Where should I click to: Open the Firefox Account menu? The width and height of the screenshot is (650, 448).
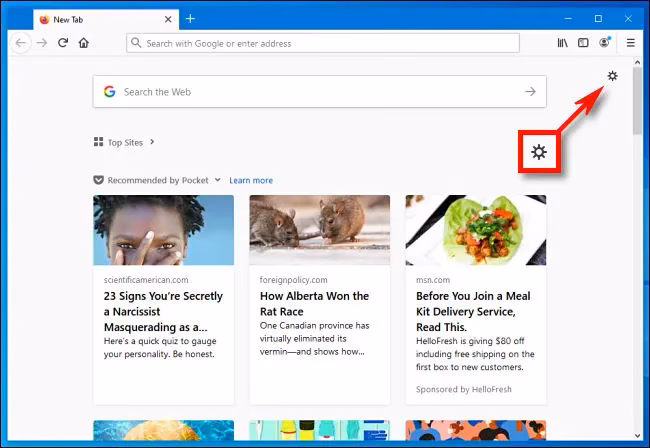[604, 42]
